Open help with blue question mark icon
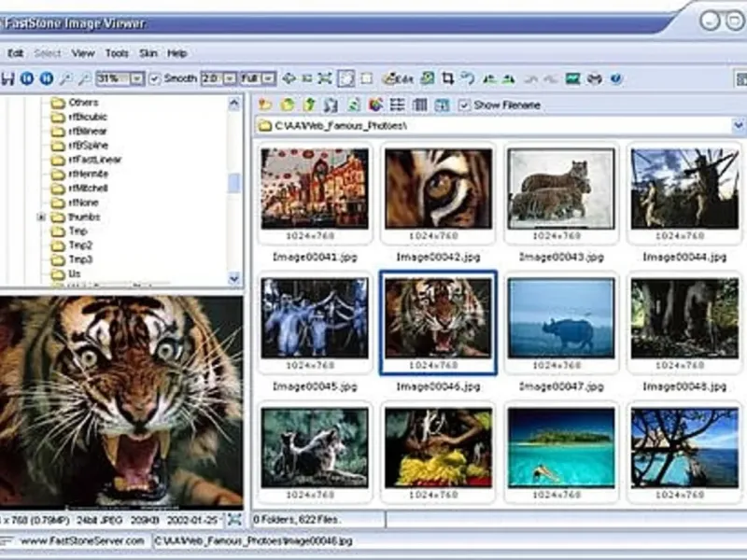Screen dimensions: 747x560 pos(616,78)
